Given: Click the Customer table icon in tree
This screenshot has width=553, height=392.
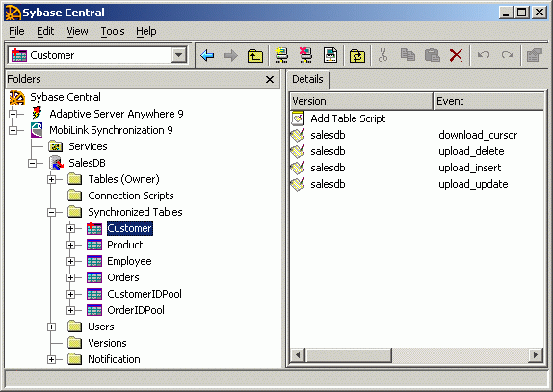Looking at the screenshot, I should click(94, 228).
